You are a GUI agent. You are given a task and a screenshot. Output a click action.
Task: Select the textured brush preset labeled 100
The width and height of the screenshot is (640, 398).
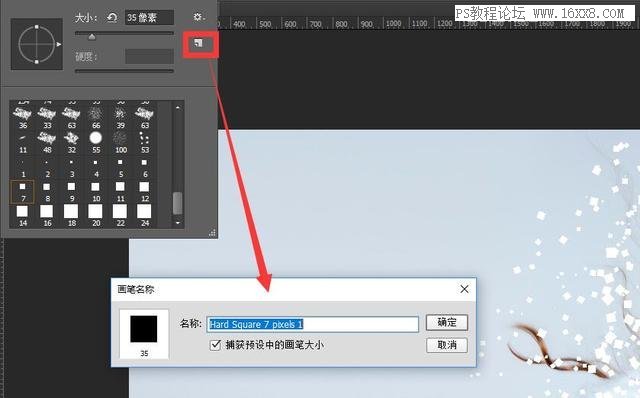click(120, 142)
